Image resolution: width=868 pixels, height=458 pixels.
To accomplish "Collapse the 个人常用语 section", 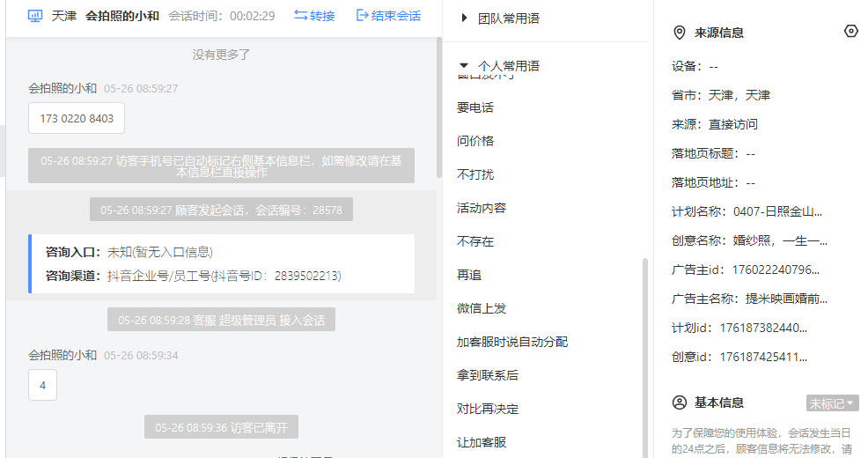I will 500,66.
